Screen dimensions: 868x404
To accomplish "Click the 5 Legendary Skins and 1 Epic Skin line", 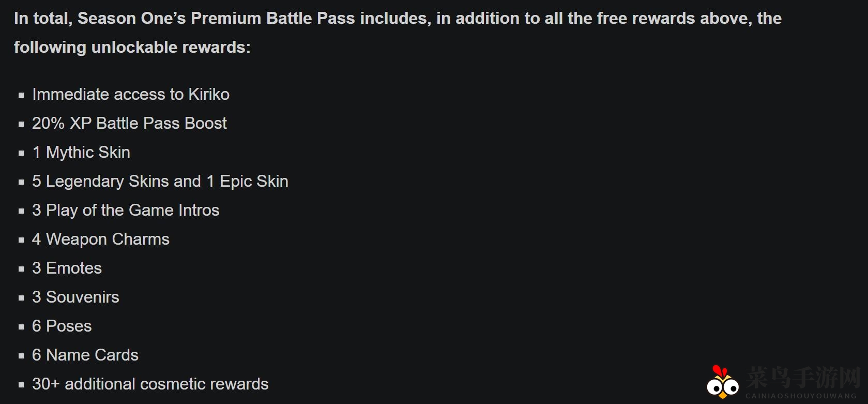I will [x=160, y=181].
